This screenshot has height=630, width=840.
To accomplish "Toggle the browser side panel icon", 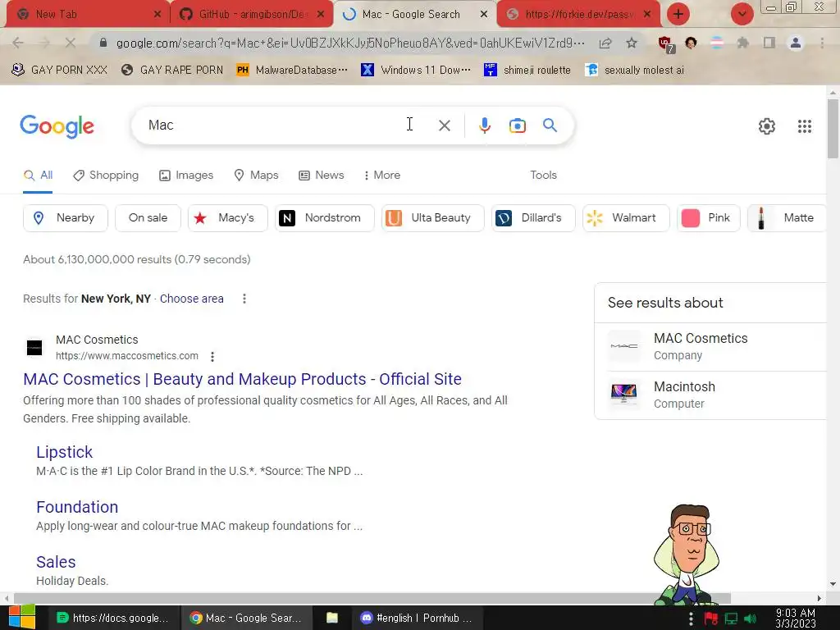I will click(x=769, y=43).
